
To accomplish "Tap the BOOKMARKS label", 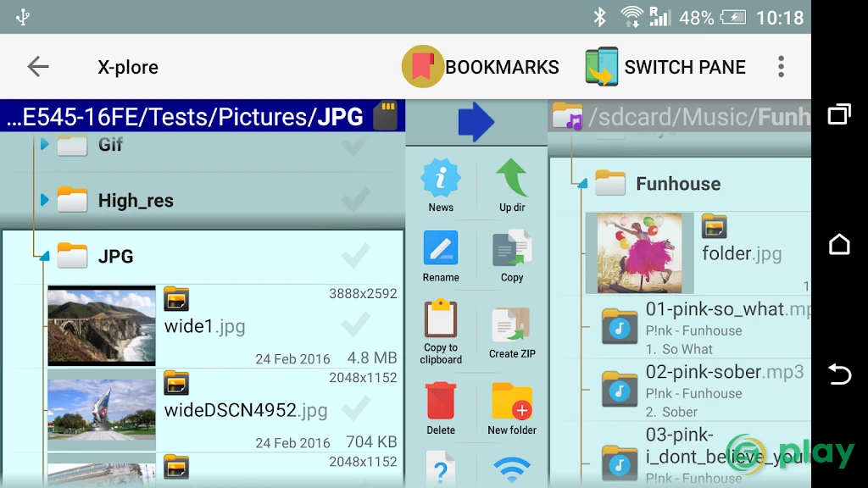I will click(502, 67).
